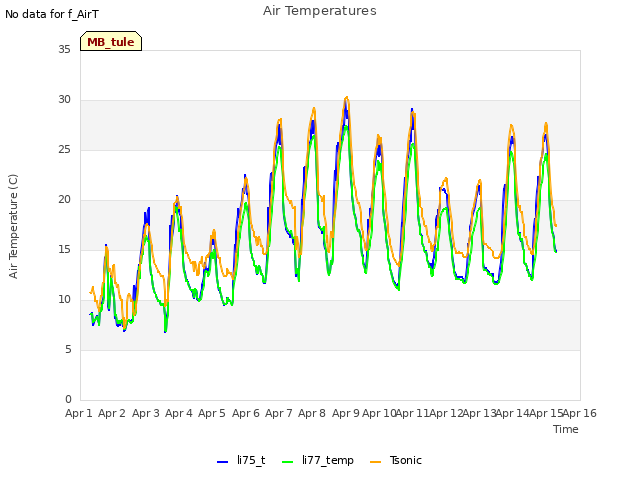Toggle the li75_t legend entry
Viewport: 640px width, 480px height.
coord(241,460)
